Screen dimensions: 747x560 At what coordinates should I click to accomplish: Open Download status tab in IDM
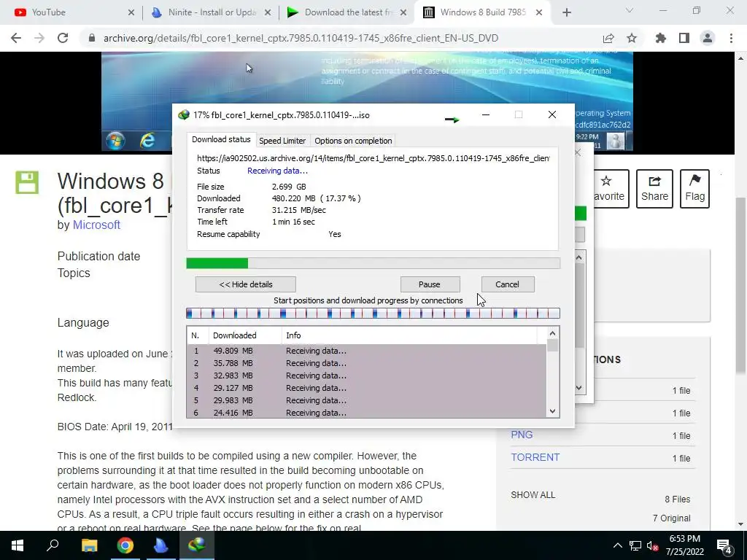221,139
